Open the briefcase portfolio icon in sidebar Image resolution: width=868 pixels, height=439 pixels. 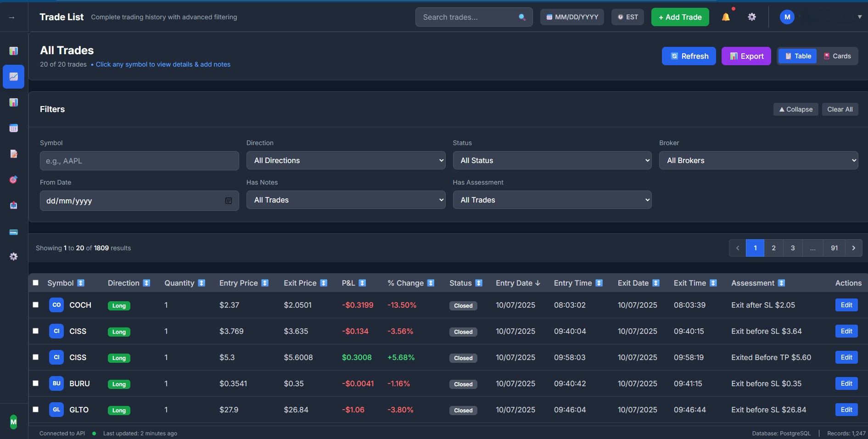pyautogui.click(x=13, y=205)
